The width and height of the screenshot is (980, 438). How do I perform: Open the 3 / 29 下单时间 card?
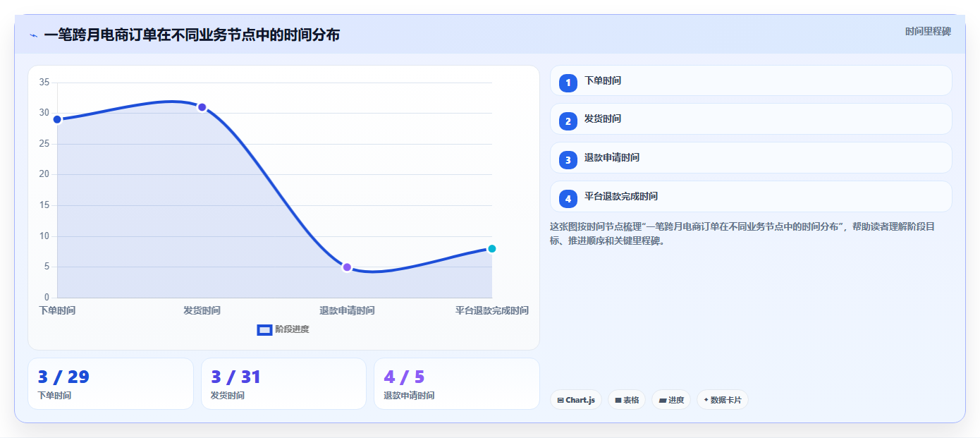[111, 384]
